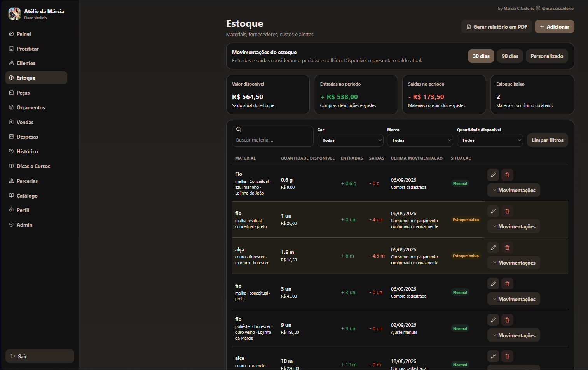Select the 30 dias period
Screen dimensions: 588x370
(x=481, y=56)
